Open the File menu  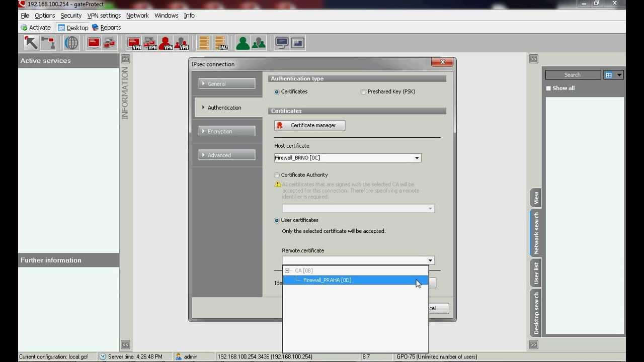[x=25, y=16]
